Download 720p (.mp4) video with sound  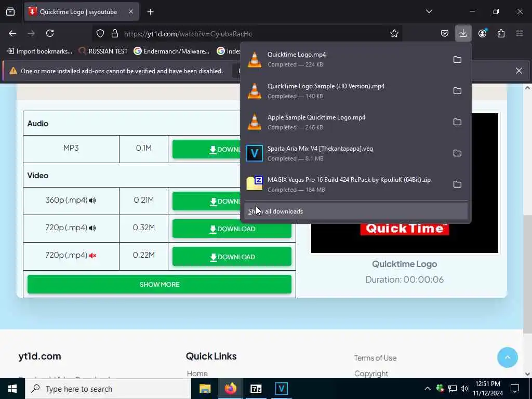pos(232,229)
